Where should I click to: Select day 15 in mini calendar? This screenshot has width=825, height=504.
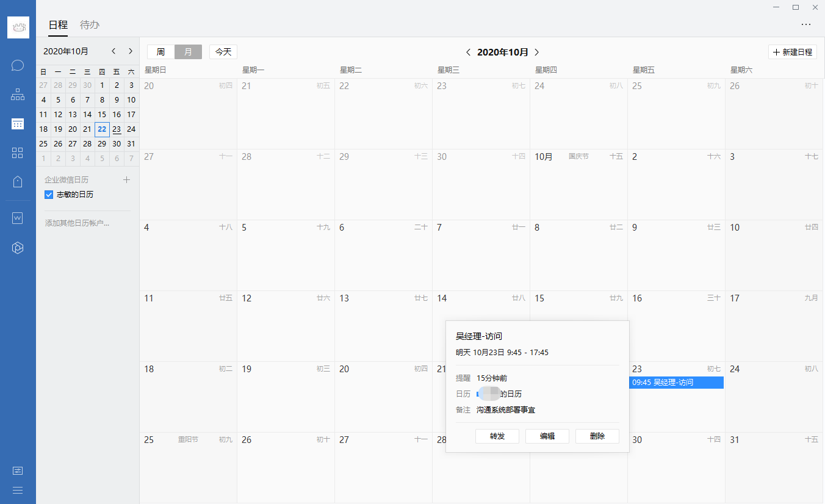click(102, 115)
